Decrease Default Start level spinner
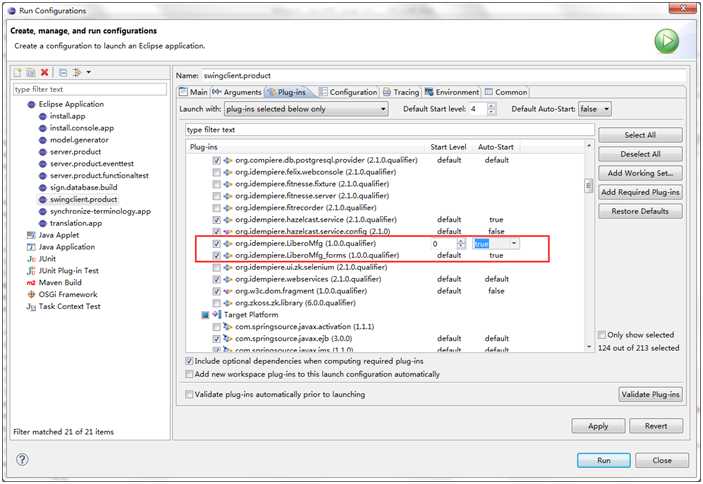The height and width of the screenshot is (484, 703). click(x=492, y=112)
